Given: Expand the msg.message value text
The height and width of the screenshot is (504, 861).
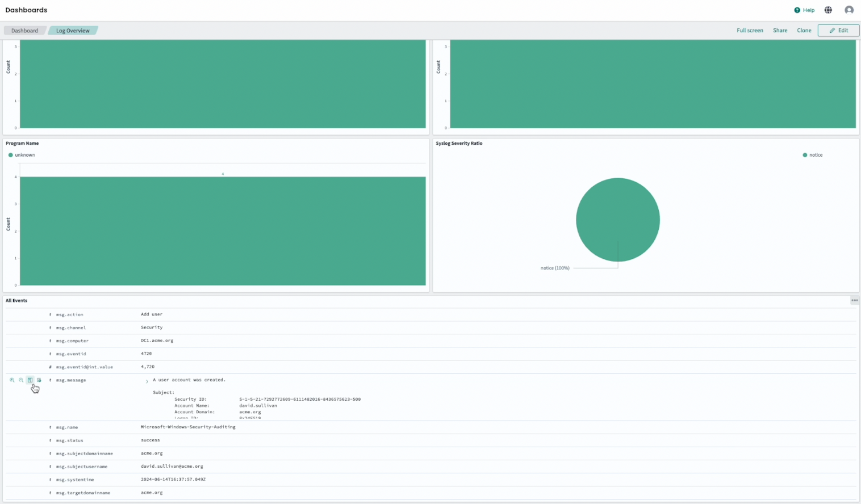Looking at the screenshot, I should click(147, 381).
